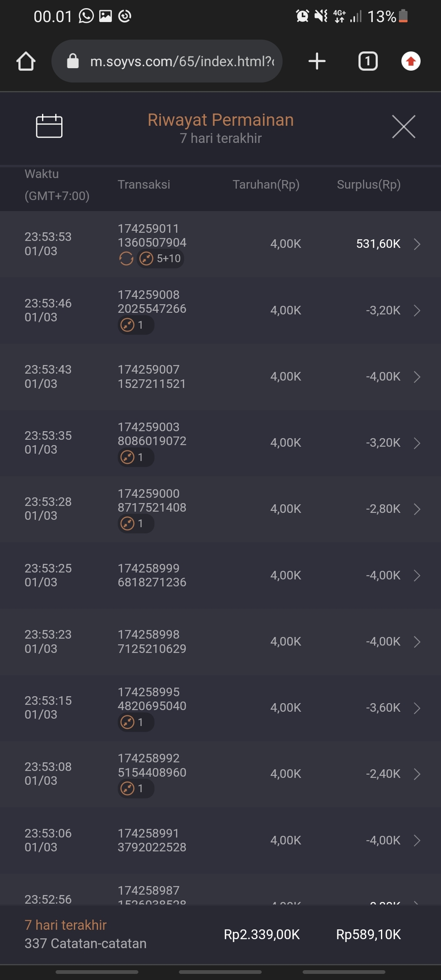Open chevron for the 23:53:28 record
The image size is (441, 980).
pos(417,509)
